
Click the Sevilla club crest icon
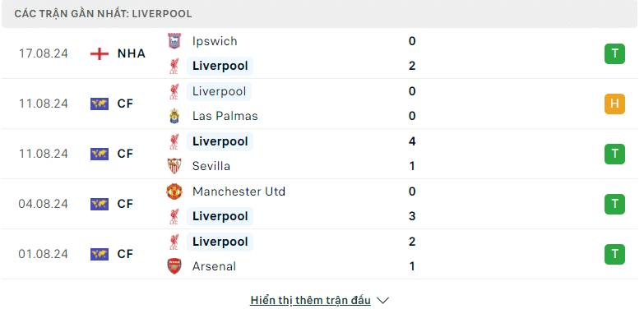pos(174,166)
